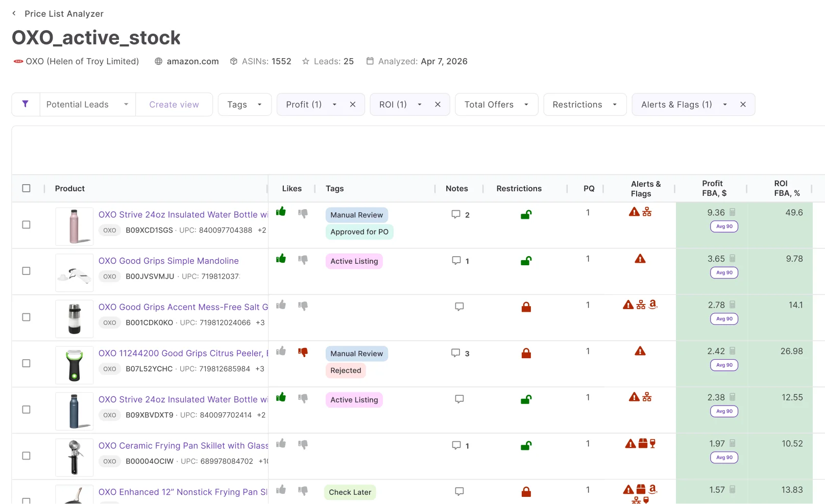Click green unlock icon for OXO Ceramic Frying Pan

click(526, 445)
